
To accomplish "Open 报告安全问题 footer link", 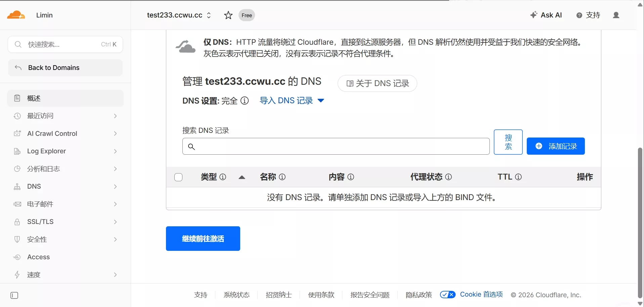I will pyautogui.click(x=370, y=295).
